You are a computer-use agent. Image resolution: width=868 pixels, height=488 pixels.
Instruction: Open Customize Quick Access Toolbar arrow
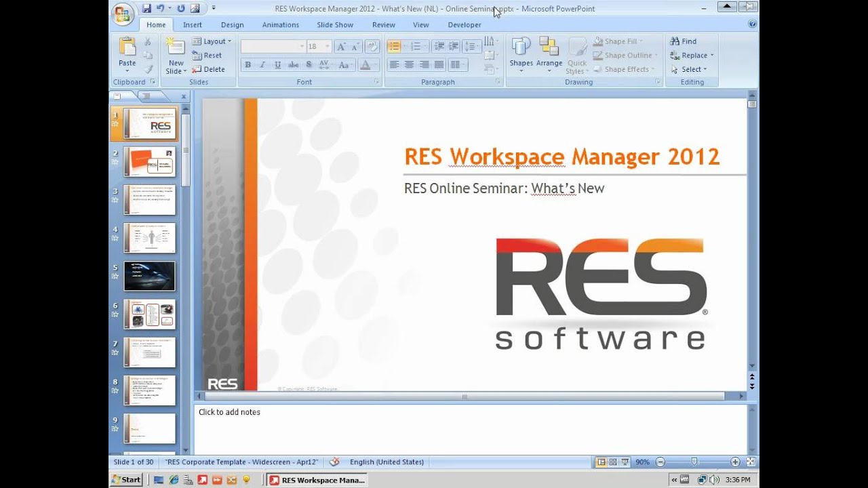214,8
